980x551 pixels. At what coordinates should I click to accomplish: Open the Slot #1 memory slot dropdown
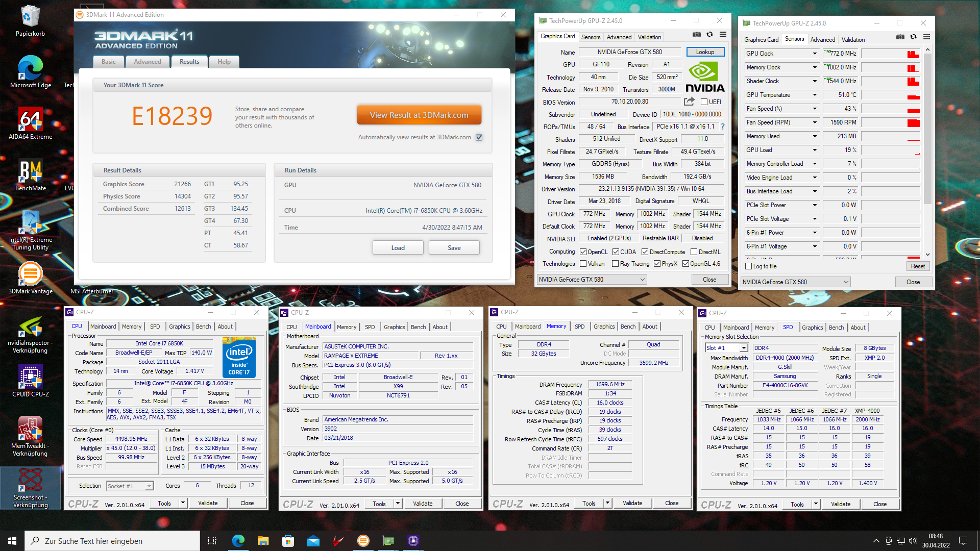coord(726,348)
